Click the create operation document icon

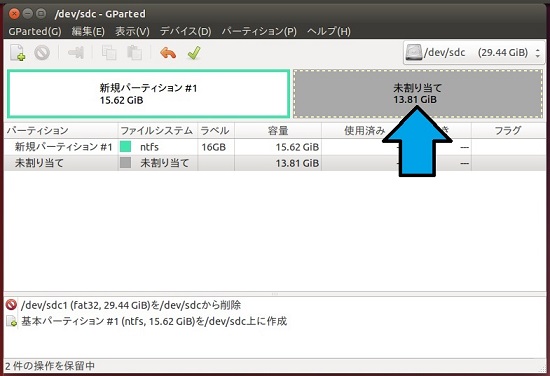click(11, 321)
